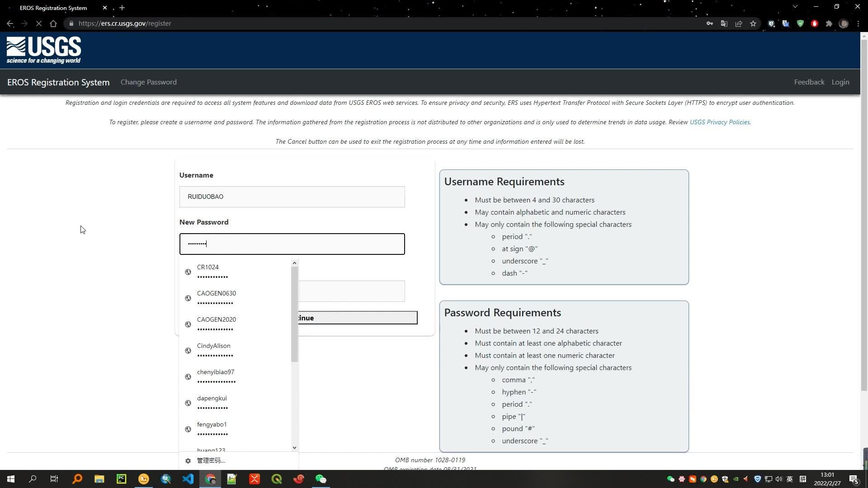Viewport: 868px width, 488px height.
Task: Open 管理密码 manage passwords option
Action: 211,460
